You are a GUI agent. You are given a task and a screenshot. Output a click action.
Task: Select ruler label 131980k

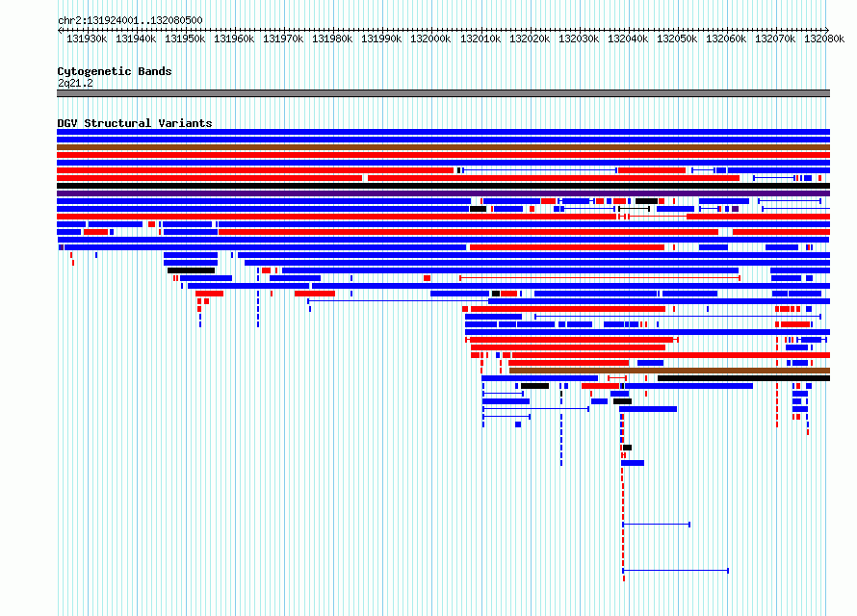point(332,38)
